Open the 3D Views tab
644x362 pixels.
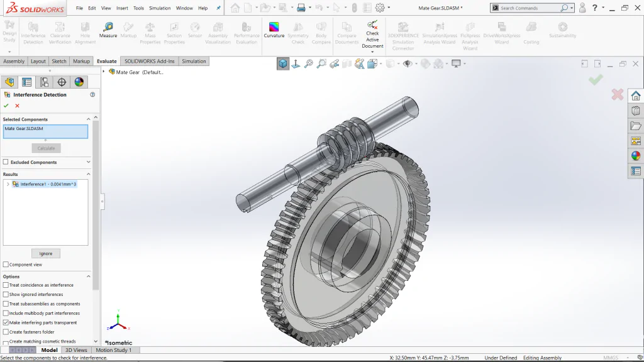(x=76, y=350)
